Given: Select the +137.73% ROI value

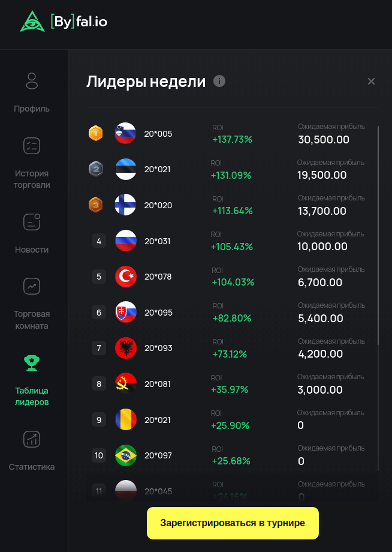Looking at the screenshot, I should 232,139.
